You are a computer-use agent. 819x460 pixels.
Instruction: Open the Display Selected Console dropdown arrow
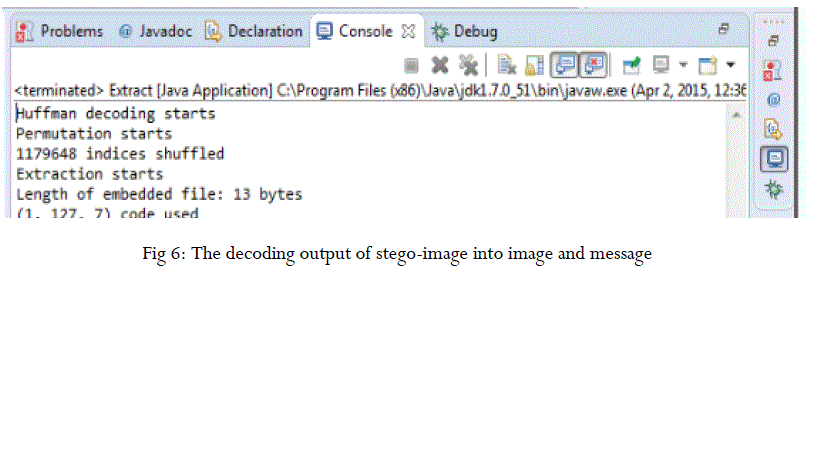pyautogui.click(x=683, y=66)
